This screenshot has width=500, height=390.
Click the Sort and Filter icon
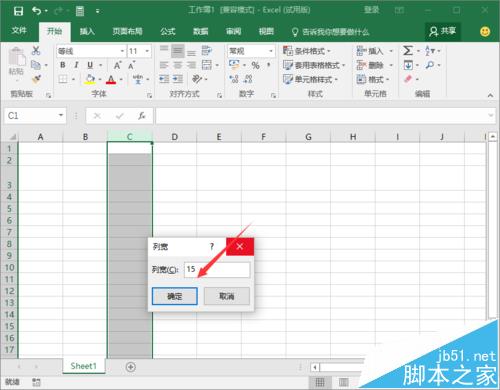click(430, 51)
